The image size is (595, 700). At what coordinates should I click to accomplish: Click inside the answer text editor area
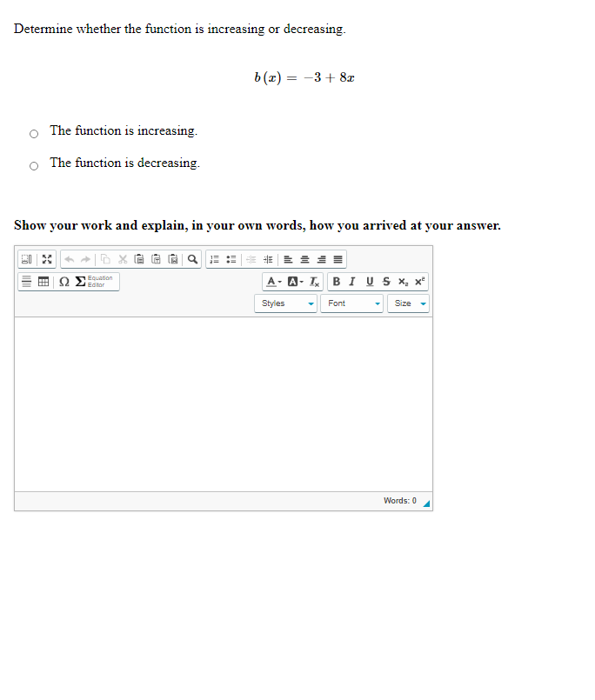click(x=224, y=404)
